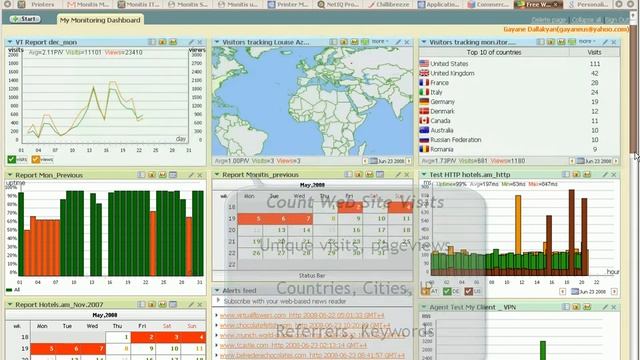Click the Collapse all link
The height and width of the screenshot is (360, 640).
586,20
